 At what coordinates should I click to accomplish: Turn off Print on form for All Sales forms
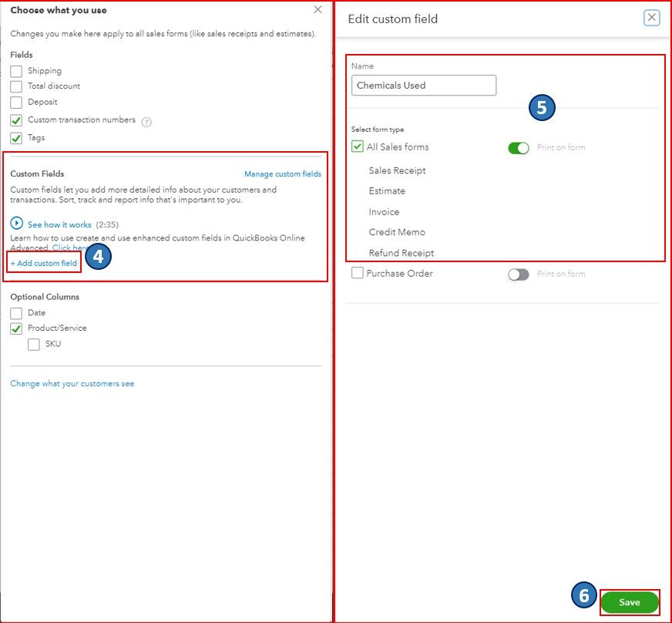[519, 148]
